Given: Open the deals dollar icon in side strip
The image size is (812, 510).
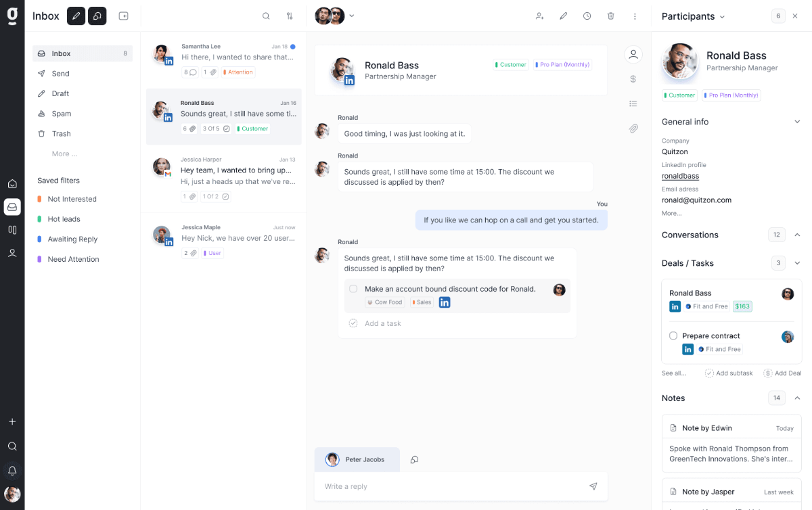Looking at the screenshot, I should click(633, 79).
